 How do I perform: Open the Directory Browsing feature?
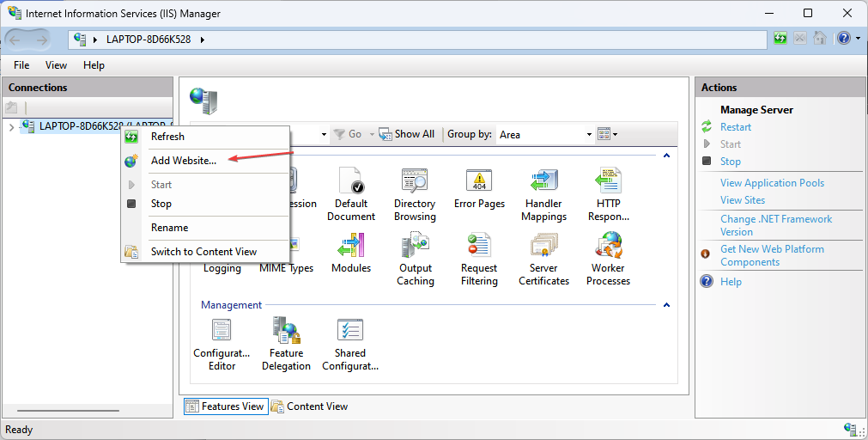click(415, 194)
